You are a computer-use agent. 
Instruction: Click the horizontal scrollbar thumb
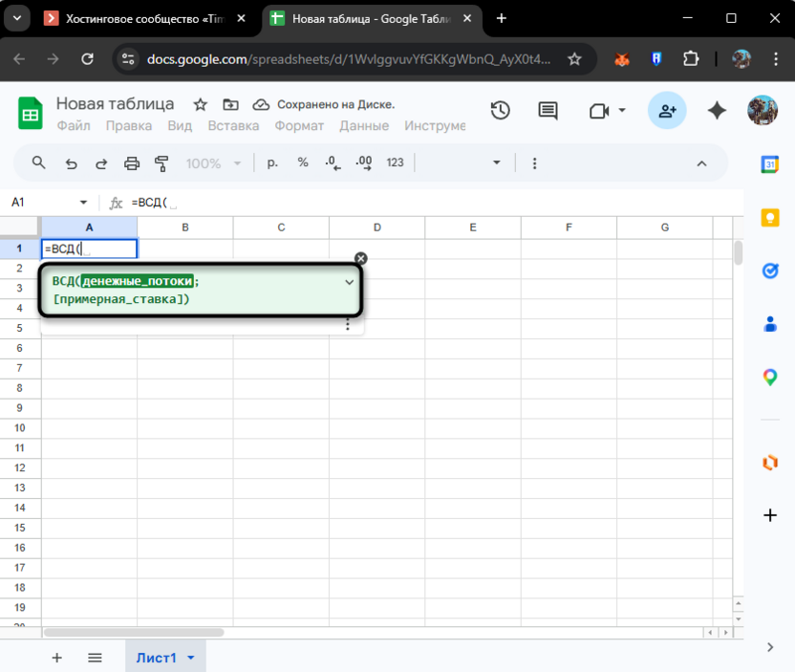(134, 632)
